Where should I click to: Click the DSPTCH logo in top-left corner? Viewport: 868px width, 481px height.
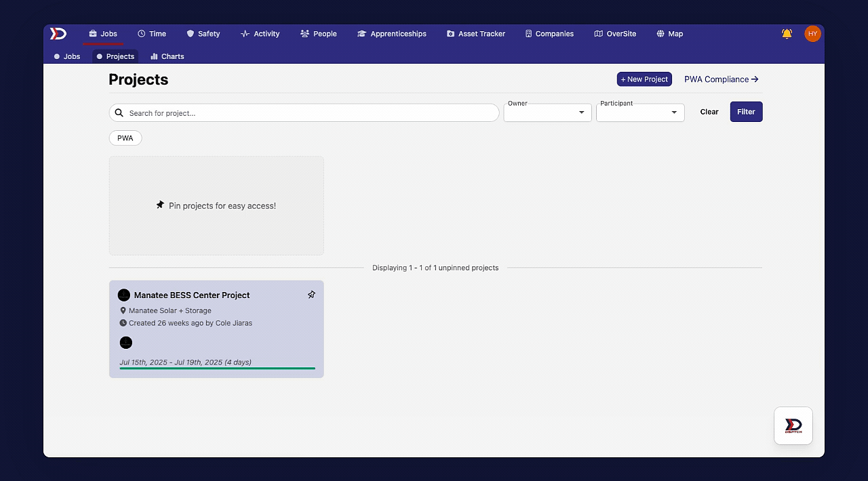pyautogui.click(x=58, y=33)
